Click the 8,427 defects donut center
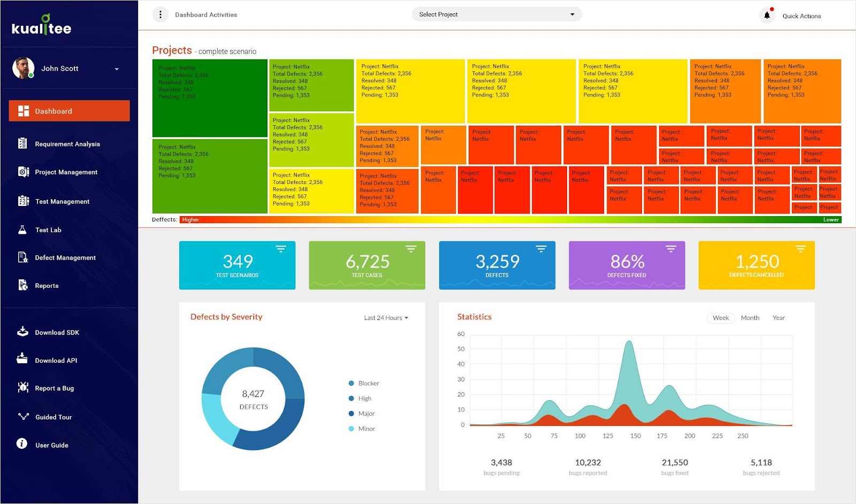 click(x=253, y=399)
